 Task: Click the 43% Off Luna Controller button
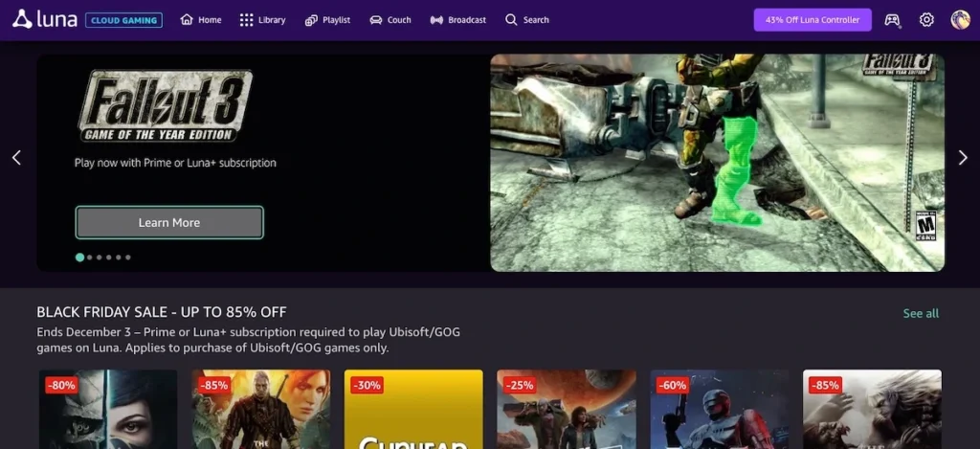click(813, 20)
